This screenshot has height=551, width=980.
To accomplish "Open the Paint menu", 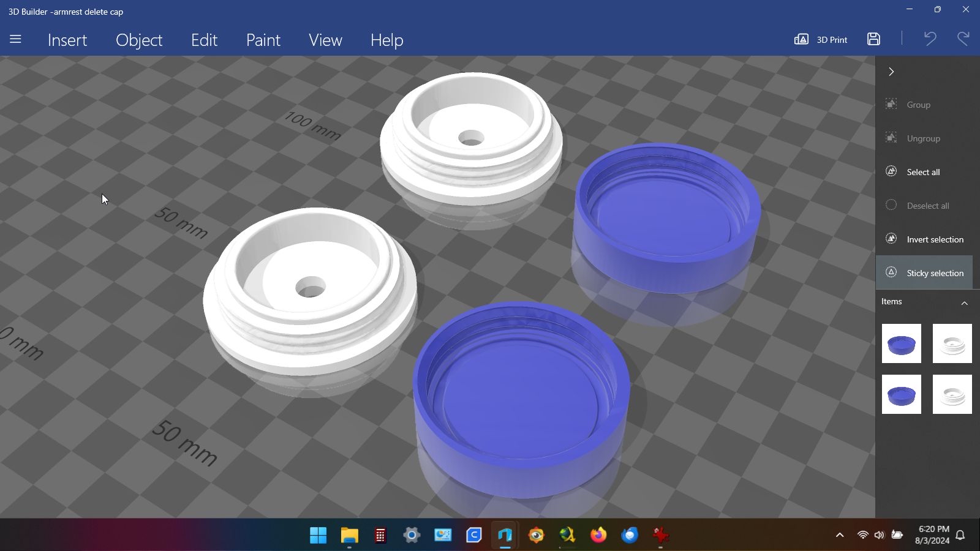I will click(x=263, y=40).
